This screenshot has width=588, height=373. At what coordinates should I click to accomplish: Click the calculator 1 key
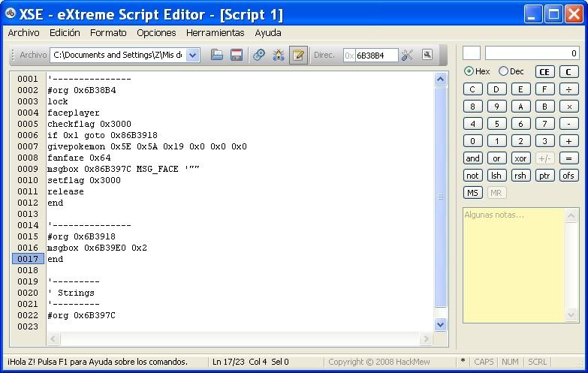coord(496,141)
